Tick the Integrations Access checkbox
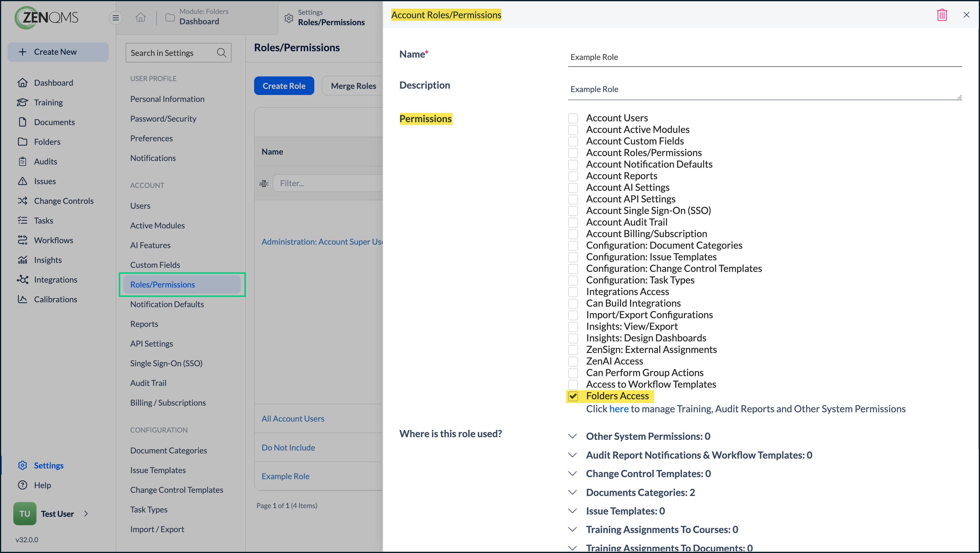Viewport: 980px width, 553px height. 573,292
